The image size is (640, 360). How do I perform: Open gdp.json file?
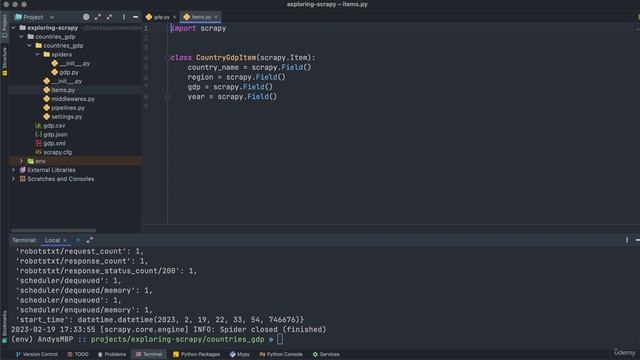click(55, 134)
